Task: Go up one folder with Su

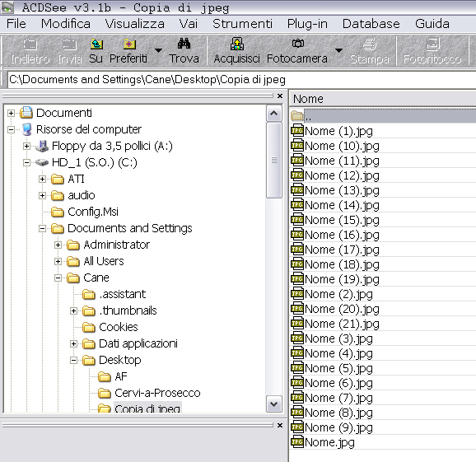Action: pos(96,44)
